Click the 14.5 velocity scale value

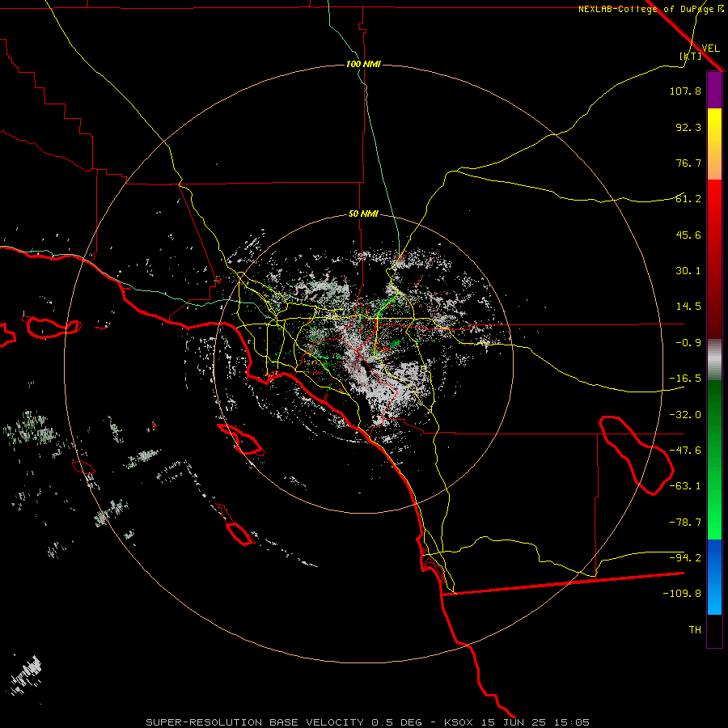click(688, 307)
